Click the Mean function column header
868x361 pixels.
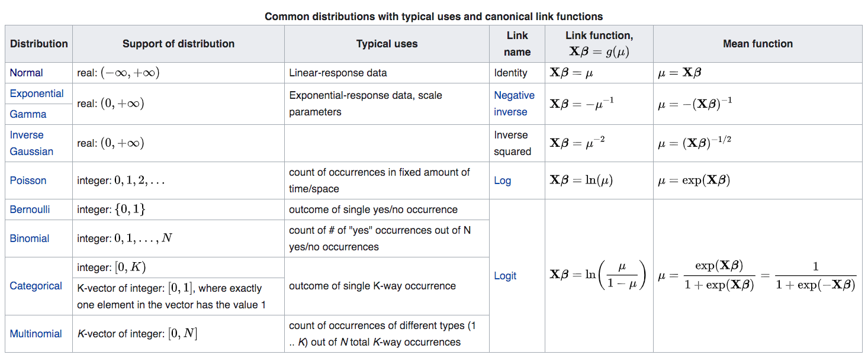(757, 44)
